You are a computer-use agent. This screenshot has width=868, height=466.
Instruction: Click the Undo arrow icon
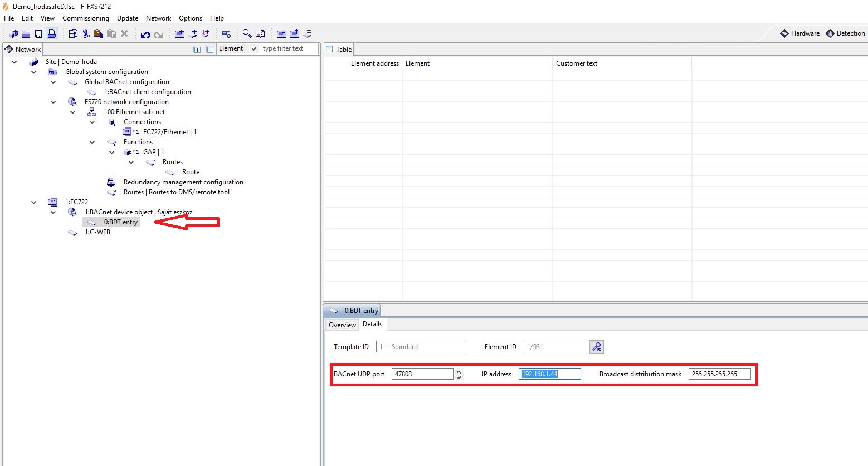coord(145,35)
